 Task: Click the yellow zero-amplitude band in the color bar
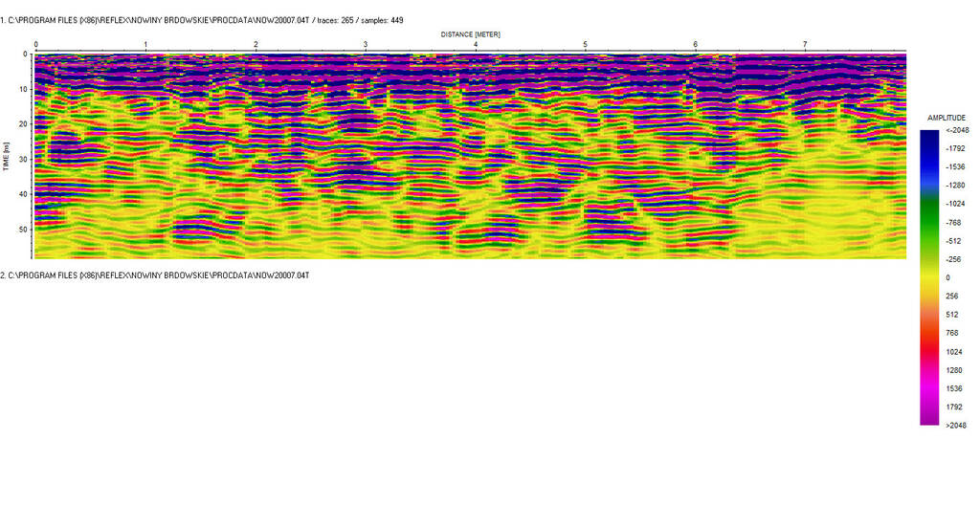929,277
